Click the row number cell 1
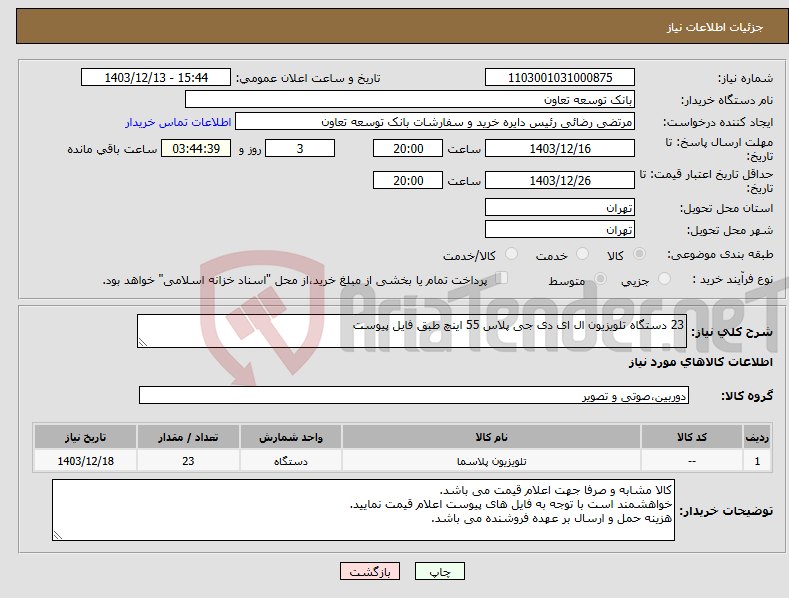This screenshot has width=789, height=598. click(757, 461)
